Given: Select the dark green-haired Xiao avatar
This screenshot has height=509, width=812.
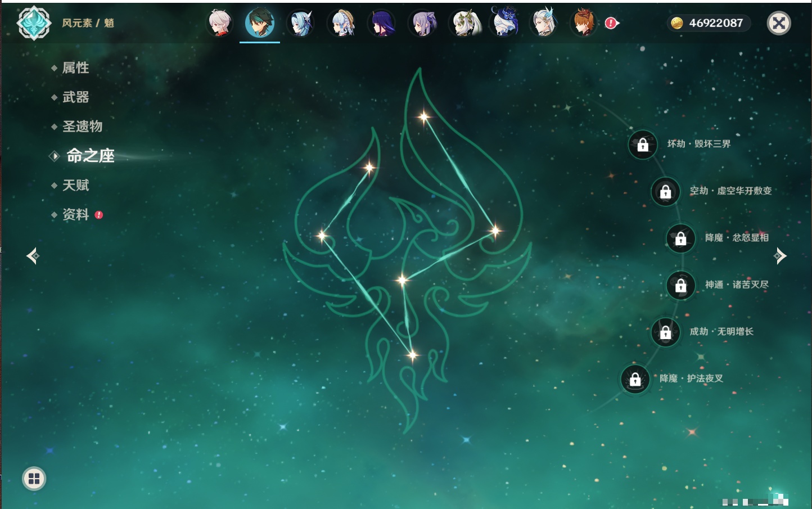Looking at the screenshot, I should coord(260,22).
